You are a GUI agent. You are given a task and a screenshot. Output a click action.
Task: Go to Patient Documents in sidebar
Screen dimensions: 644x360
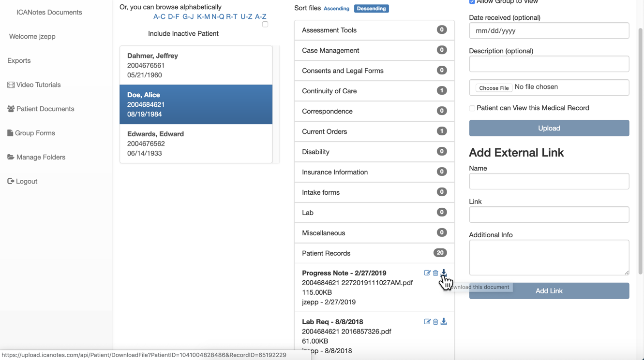(45, 109)
